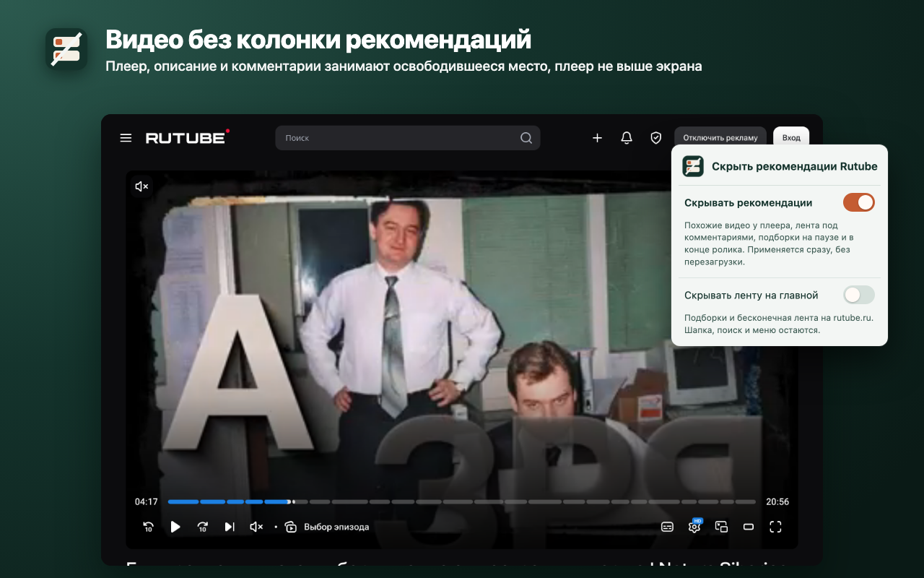
Task: Switch to theater mode
Action: point(749,527)
